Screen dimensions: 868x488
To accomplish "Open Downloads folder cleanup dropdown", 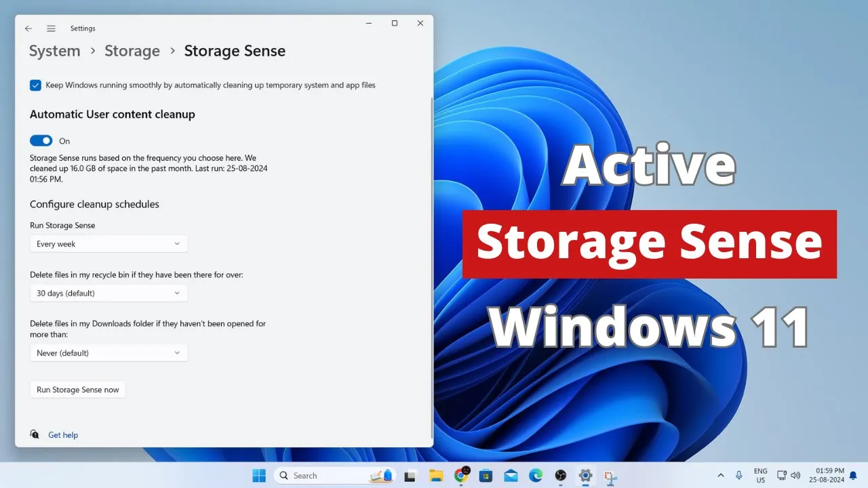I will [x=108, y=353].
